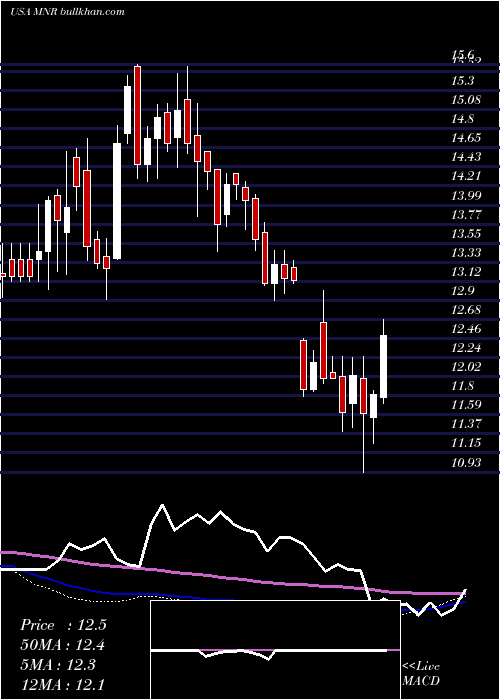Click the 15.3 price axis label

(x=463, y=81)
